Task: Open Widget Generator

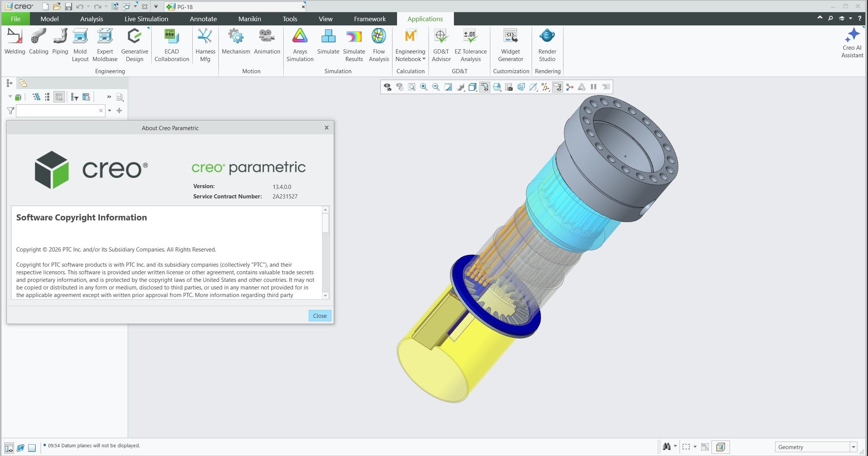Action: pyautogui.click(x=510, y=46)
